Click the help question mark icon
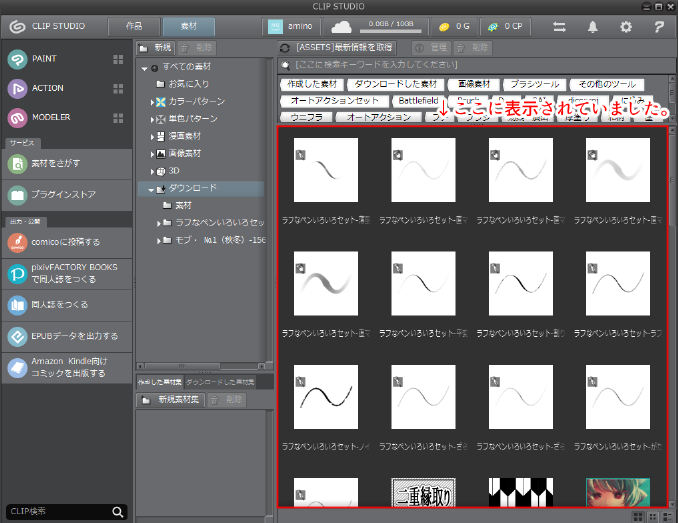 pyautogui.click(x=658, y=27)
